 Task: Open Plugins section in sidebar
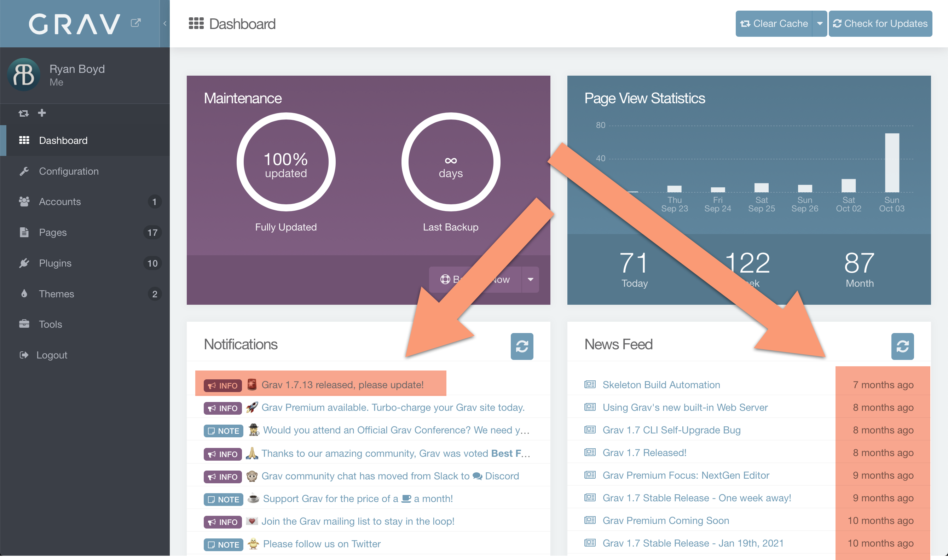click(x=85, y=263)
